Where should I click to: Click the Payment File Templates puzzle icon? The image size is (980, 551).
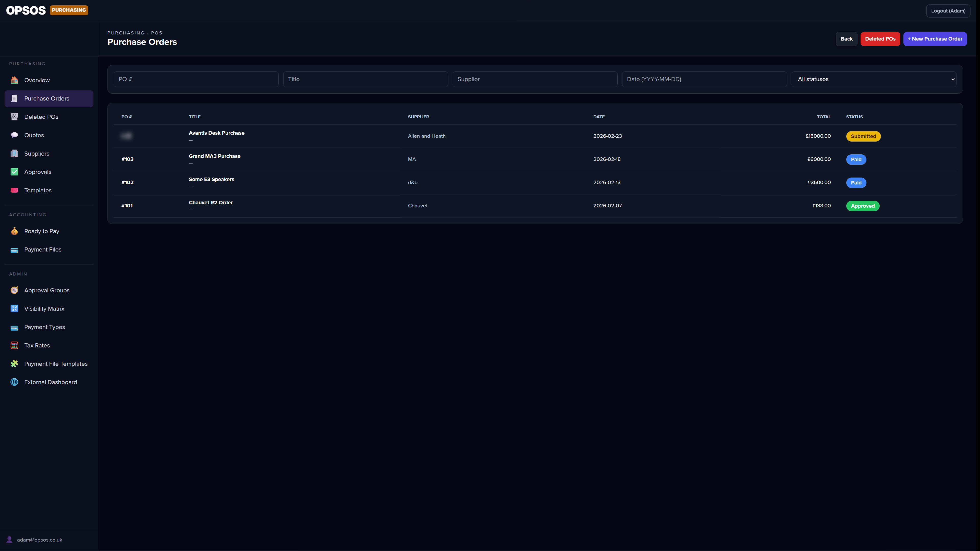(15, 364)
